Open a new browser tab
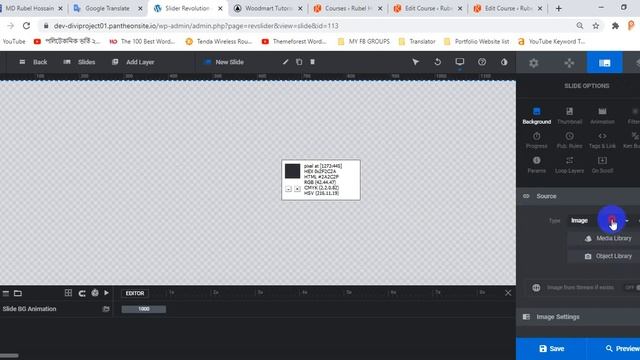 coord(558,8)
